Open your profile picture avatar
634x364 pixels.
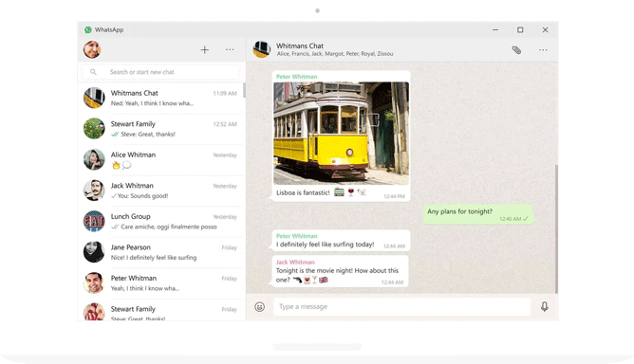tap(92, 49)
